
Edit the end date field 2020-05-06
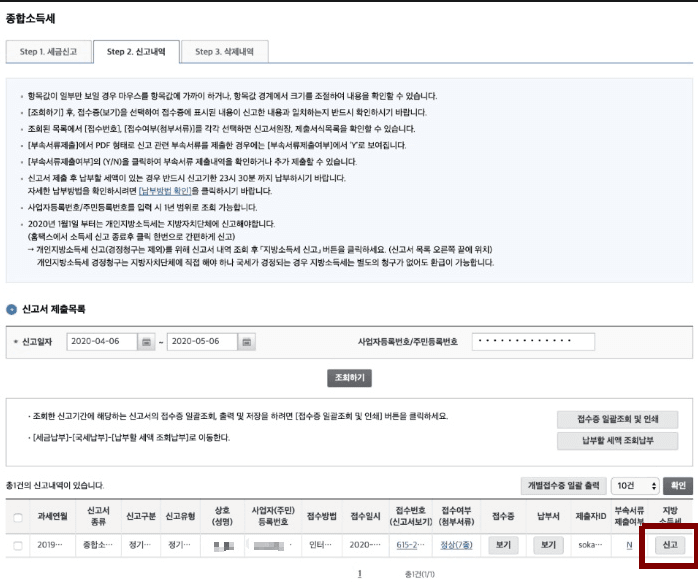pyautogui.click(x=203, y=341)
